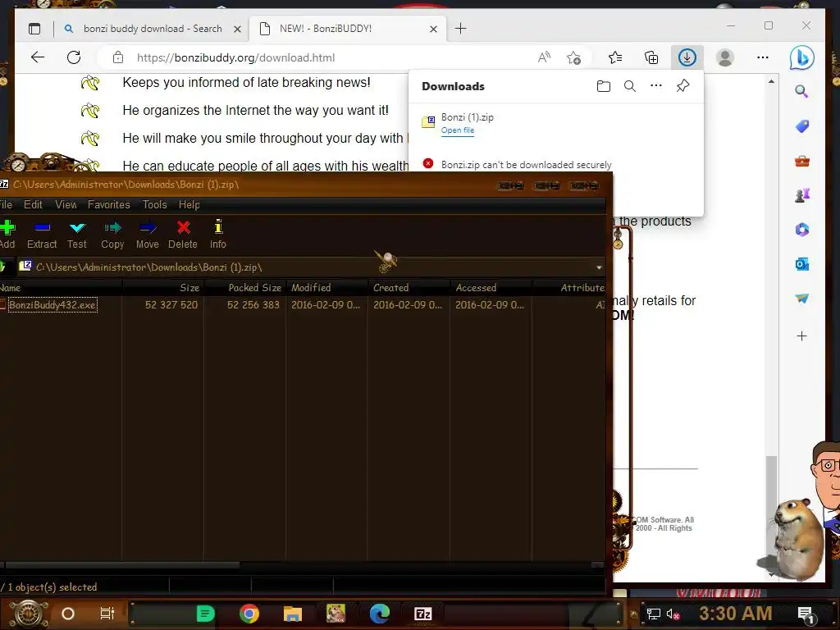The height and width of the screenshot is (630, 840).
Task: Open Edge Collections icon
Action: pos(651,57)
